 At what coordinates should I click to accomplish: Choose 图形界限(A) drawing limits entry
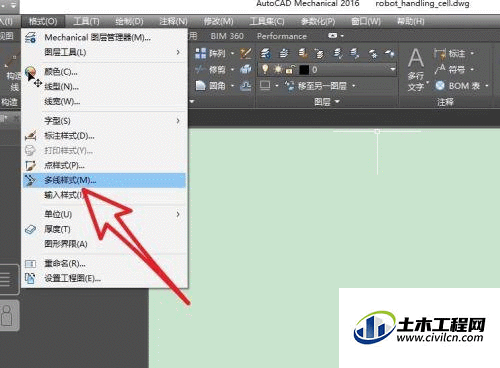pos(104,244)
